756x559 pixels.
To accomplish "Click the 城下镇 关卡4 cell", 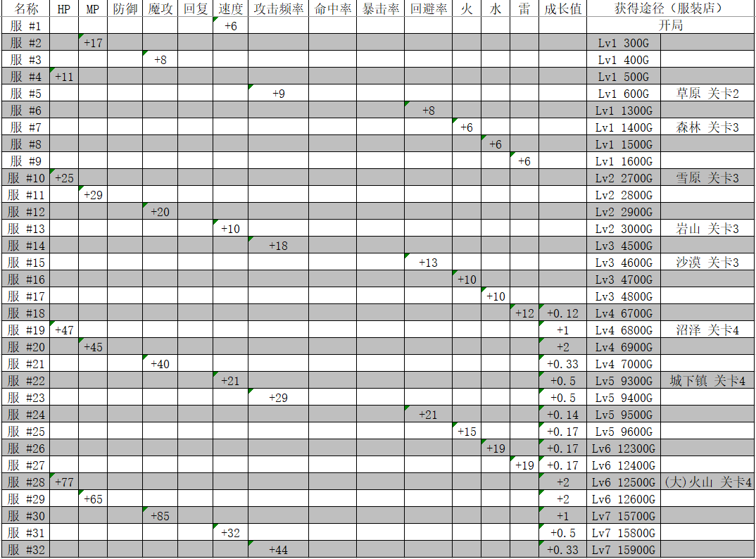I will click(707, 380).
